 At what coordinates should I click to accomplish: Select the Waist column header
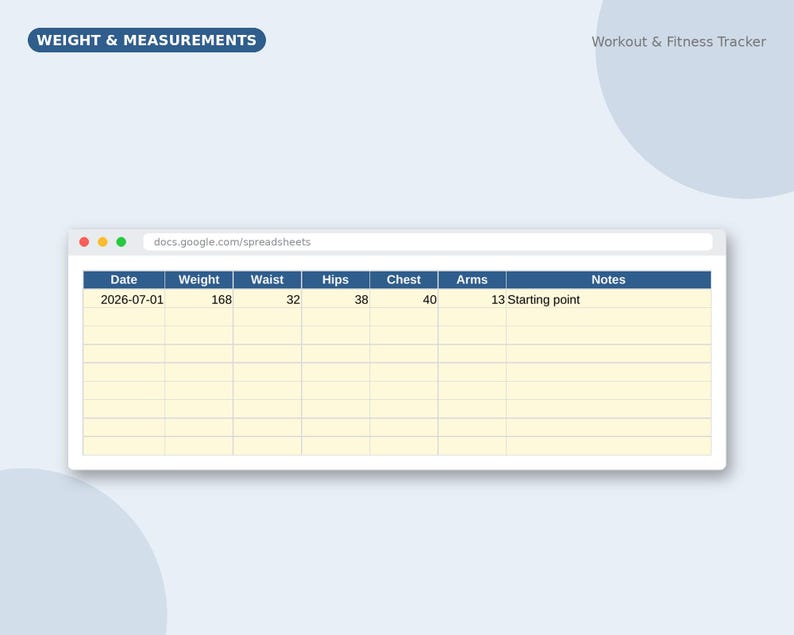tap(267, 280)
